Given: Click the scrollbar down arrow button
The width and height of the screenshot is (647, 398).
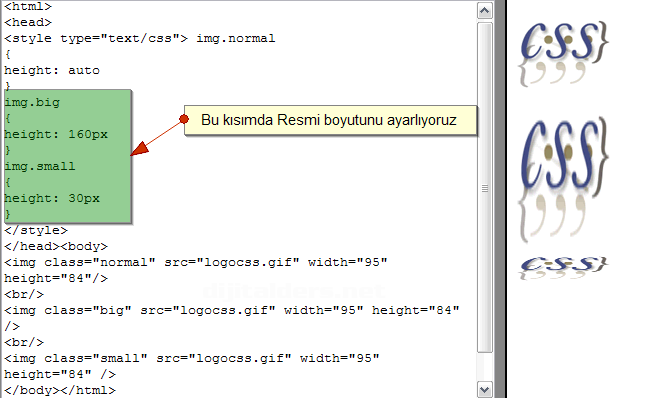Looking at the screenshot, I should [x=484, y=389].
